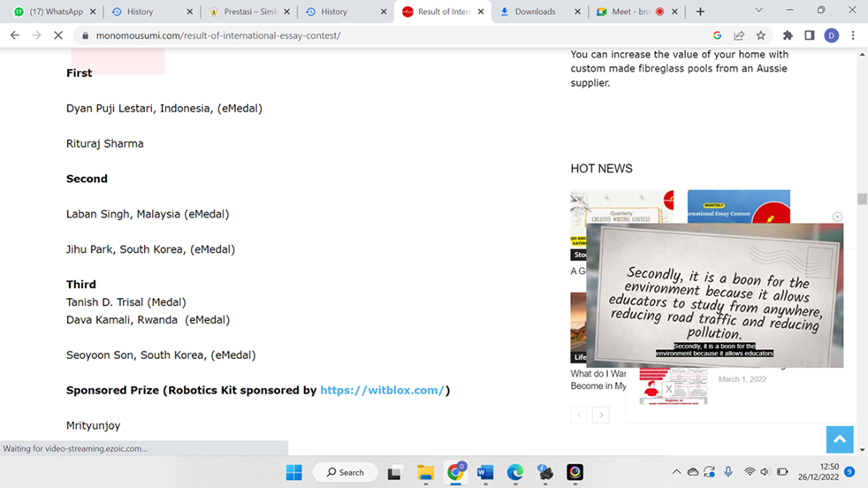Screen dimensions: 868x488
Task: Click the blue scroll-to-top arrow button
Action: tap(839, 439)
